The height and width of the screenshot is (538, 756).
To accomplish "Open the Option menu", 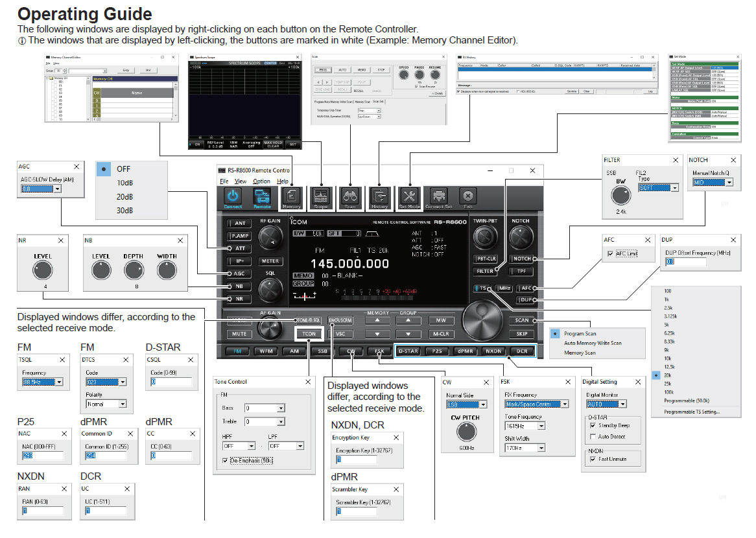I will 261,181.
